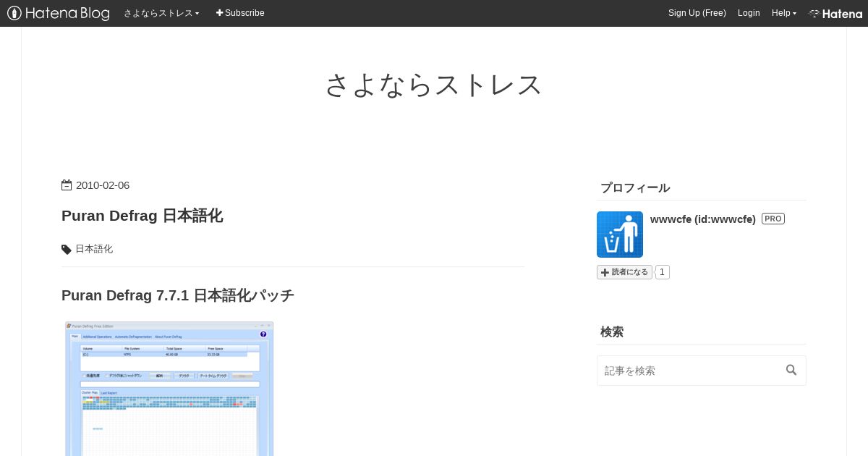Open the wwwcfe profile avatar image
The image size is (868, 456).
(x=620, y=235)
